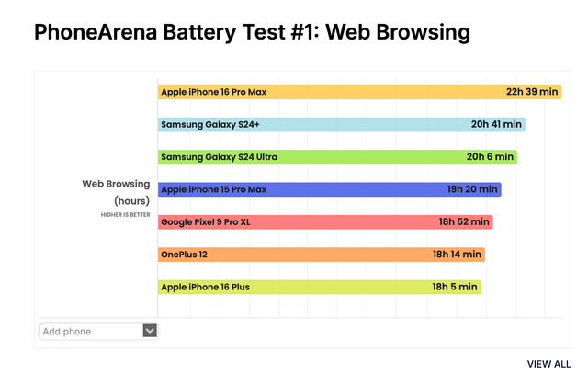Click the OnePlus 12 label
588x385 pixels.
184,255
